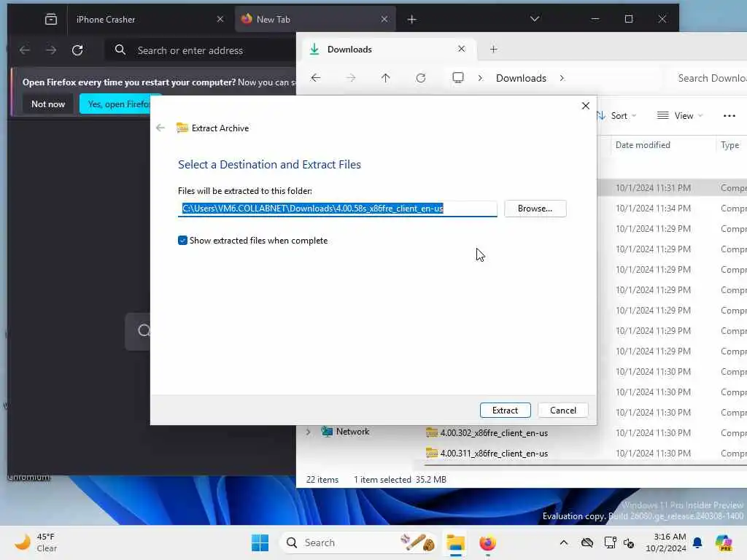The image size is (747, 560).
Task: Click Downloads in the address breadcrumb
Action: point(521,78)
